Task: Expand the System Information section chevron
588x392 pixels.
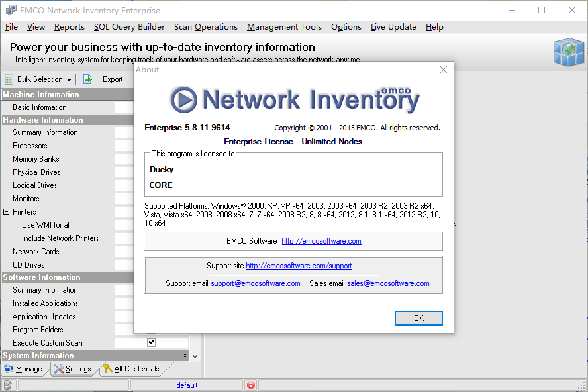Action: point(185,356)
